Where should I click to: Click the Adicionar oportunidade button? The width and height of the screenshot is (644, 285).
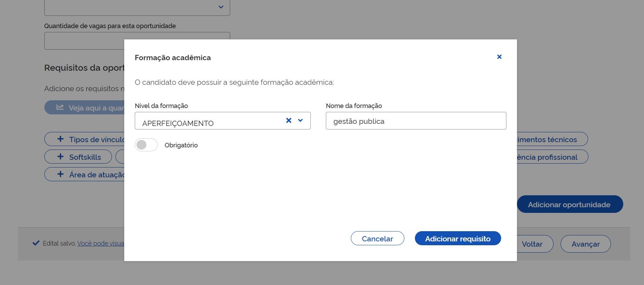pos(569,204)
